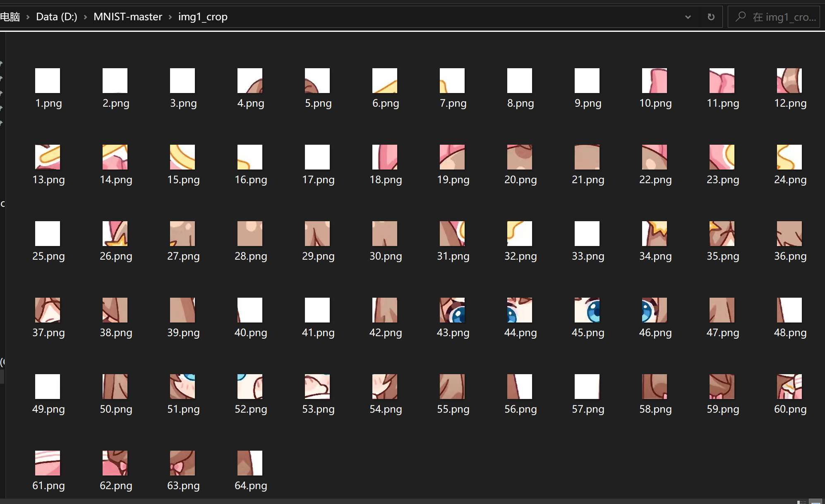Click the file name 8.png
Viewport: 825px width, 504px height.
point(520,103)
